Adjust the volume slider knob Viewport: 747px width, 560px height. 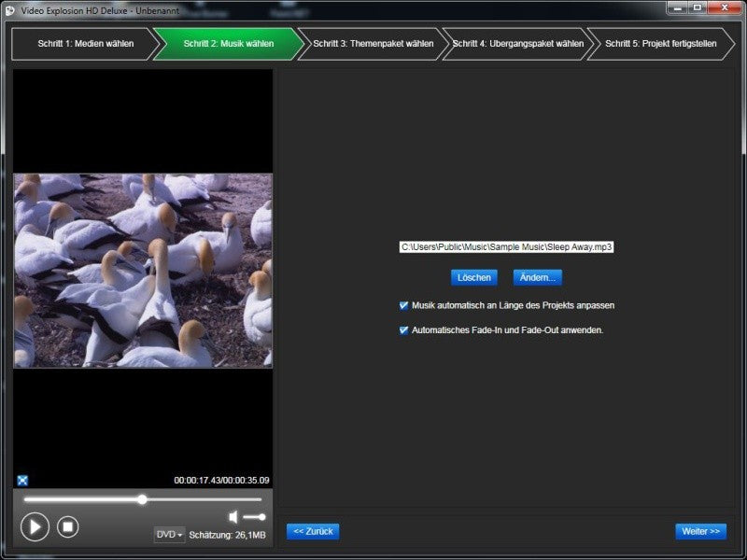pos(261,517)
